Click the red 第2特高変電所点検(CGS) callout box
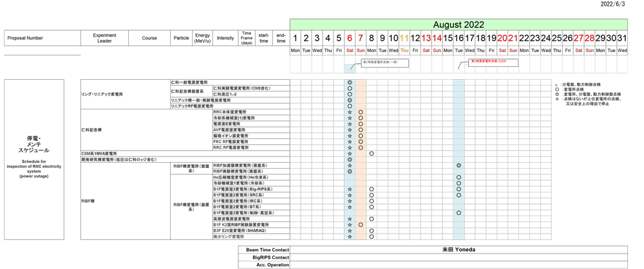 pos(493,63)
